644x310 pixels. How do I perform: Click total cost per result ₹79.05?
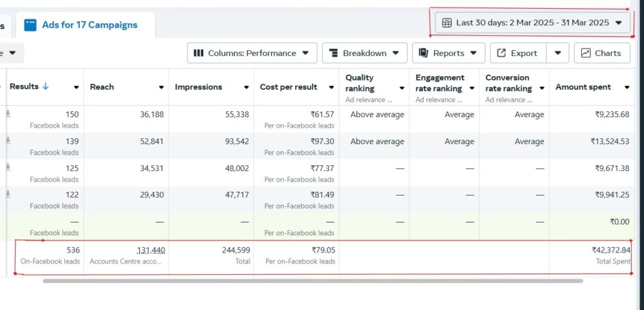323,250
